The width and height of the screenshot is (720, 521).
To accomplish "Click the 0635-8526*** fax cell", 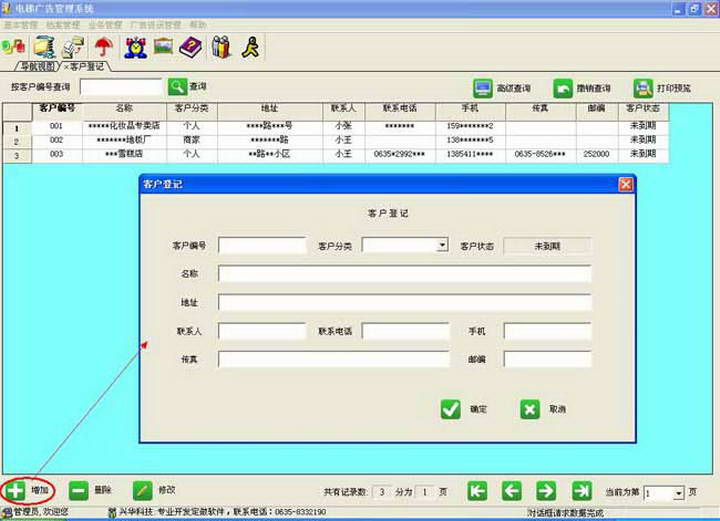I will [x=540, y=154].
